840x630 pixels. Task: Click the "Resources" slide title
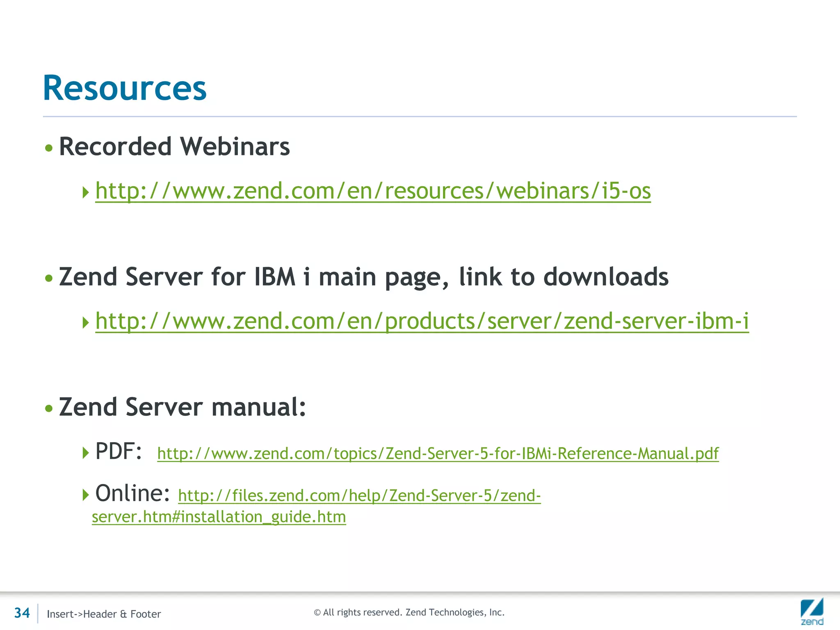[x=125, y=88]
